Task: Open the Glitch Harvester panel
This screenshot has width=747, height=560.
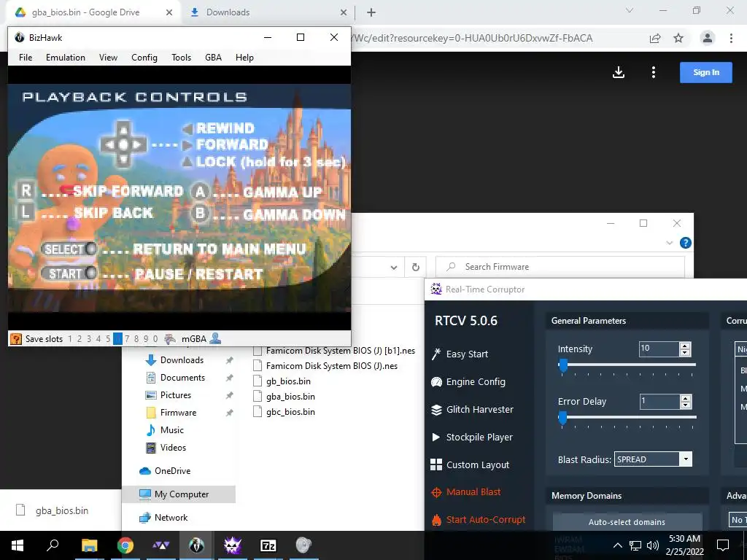Action: (472, 409)
